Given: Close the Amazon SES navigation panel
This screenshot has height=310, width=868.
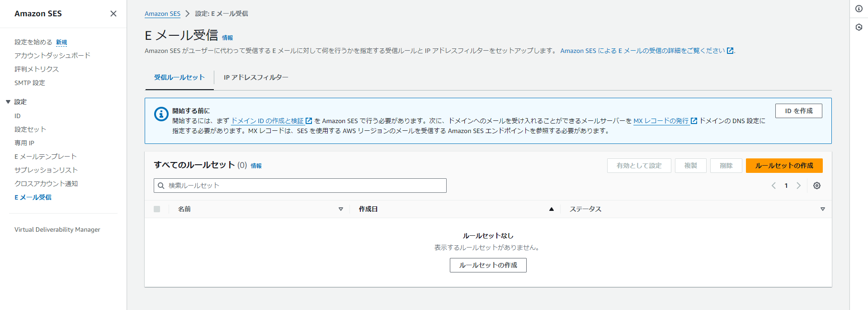Looking at the screenshot, I should 113,14.
